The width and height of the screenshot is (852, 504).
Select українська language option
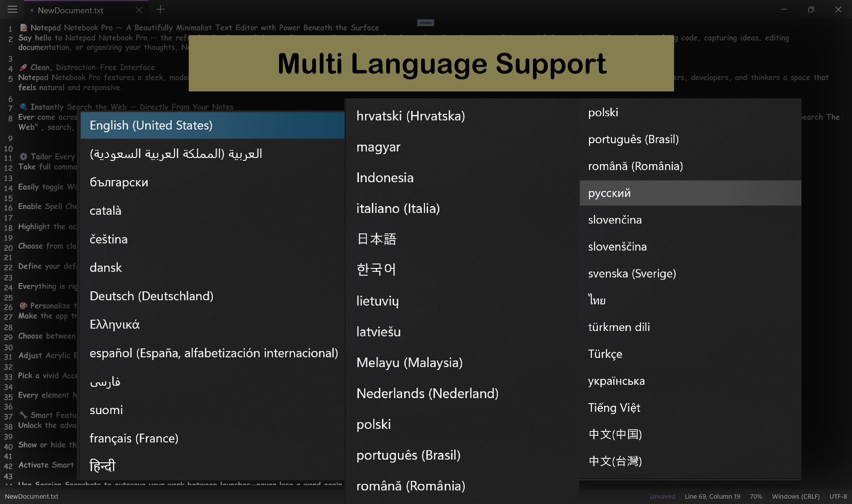pos(616,381)
